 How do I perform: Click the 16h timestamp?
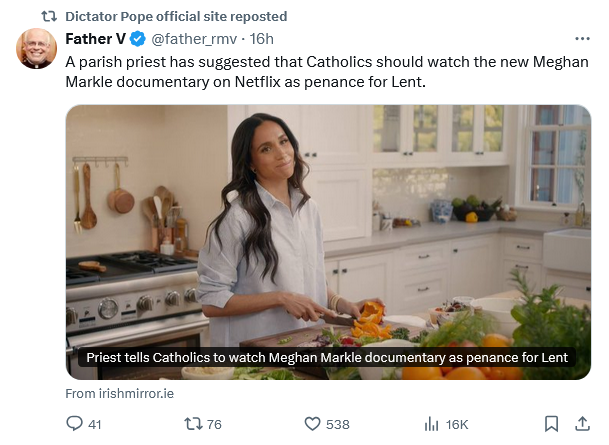pos(262,39)
